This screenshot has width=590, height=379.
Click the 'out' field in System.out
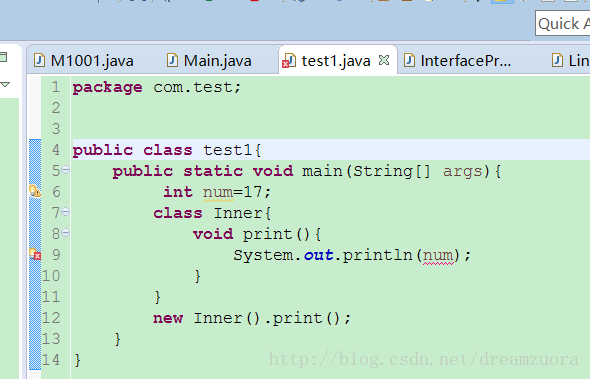tap(319, 256)
